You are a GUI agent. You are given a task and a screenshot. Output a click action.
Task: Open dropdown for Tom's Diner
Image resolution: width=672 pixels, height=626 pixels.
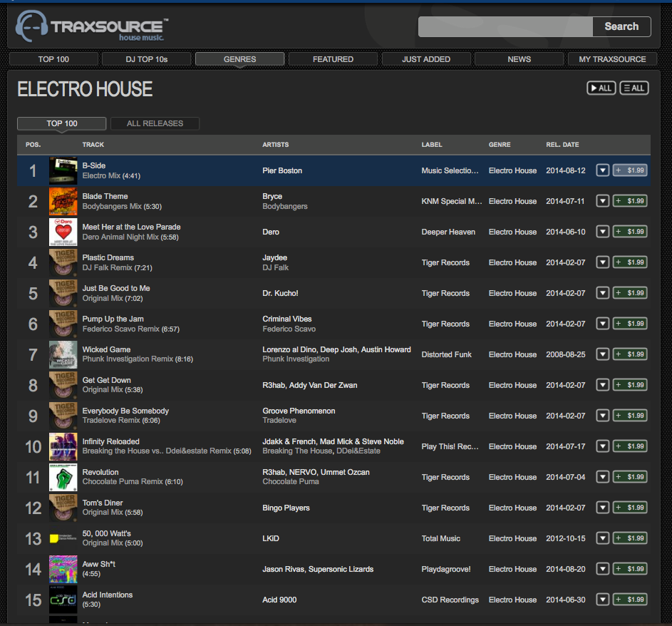[603, 507]
